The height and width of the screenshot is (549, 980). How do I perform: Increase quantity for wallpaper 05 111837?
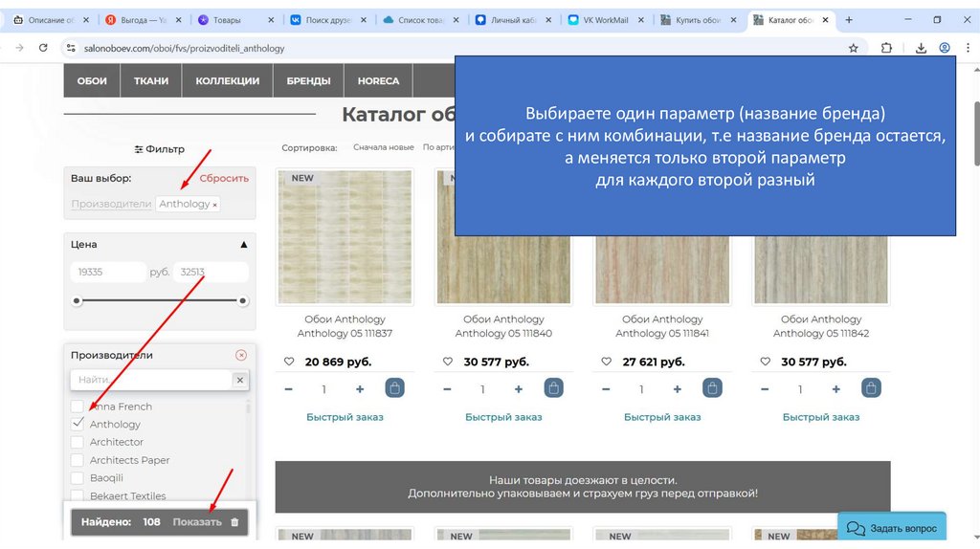tap(360, 389)
